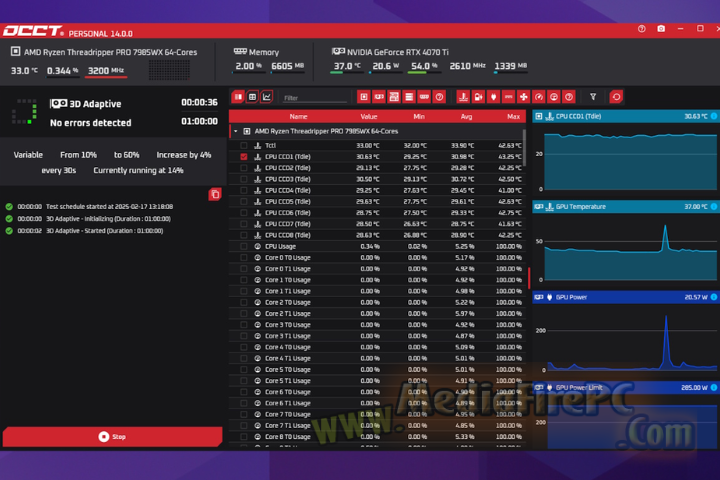Collapse the AMD Ryzen Threadripper sensor group
Screen dimensions: 720x480
point(236,131)
